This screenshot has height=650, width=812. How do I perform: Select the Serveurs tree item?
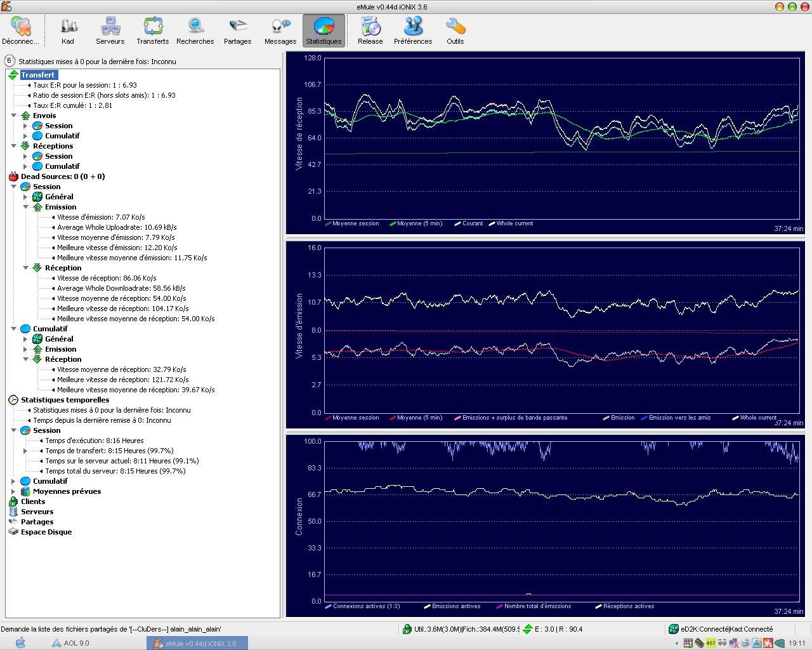tap(37, 512)
